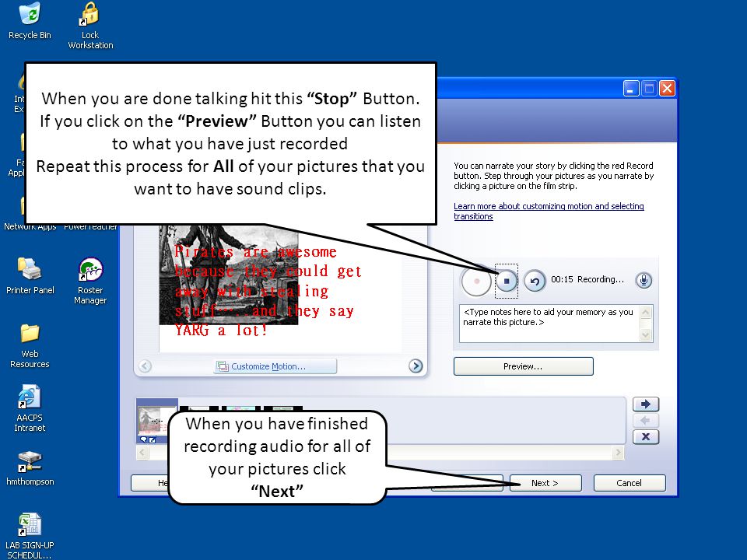Open Roster Manager desktop shortcut
Screen dimensions: 747x560
[x=90, y=281]
